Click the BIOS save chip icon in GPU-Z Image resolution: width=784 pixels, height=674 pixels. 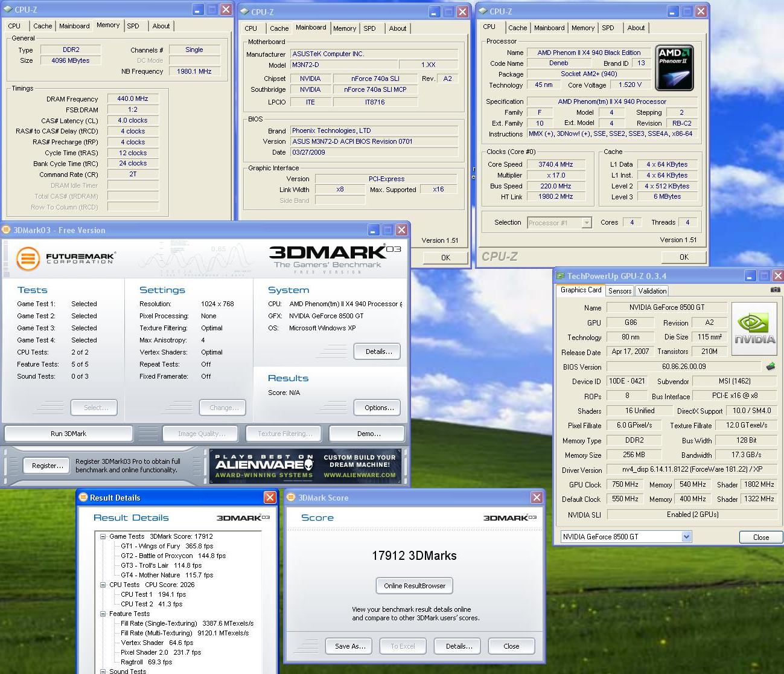770,366
